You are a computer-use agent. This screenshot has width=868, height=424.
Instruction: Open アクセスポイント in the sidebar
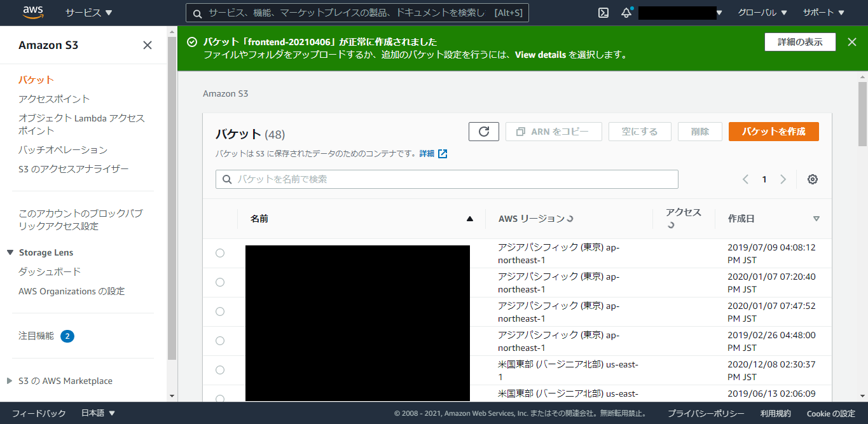tap(54, 99)
